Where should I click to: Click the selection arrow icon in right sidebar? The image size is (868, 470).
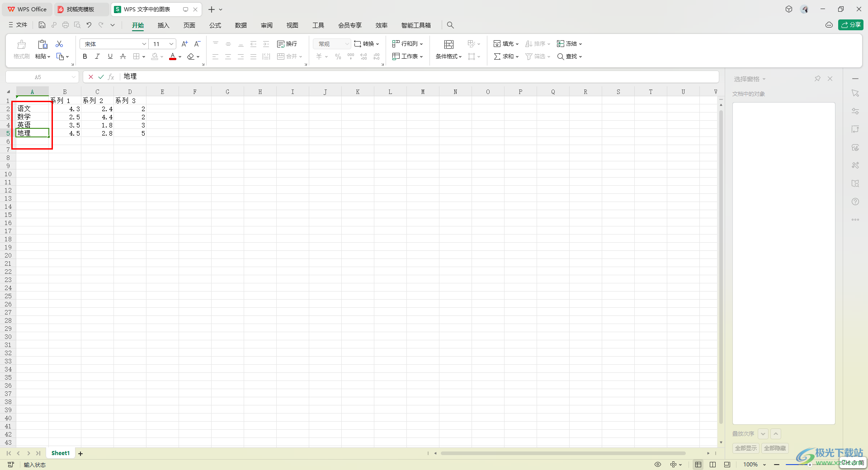click(x=855, y=93)
